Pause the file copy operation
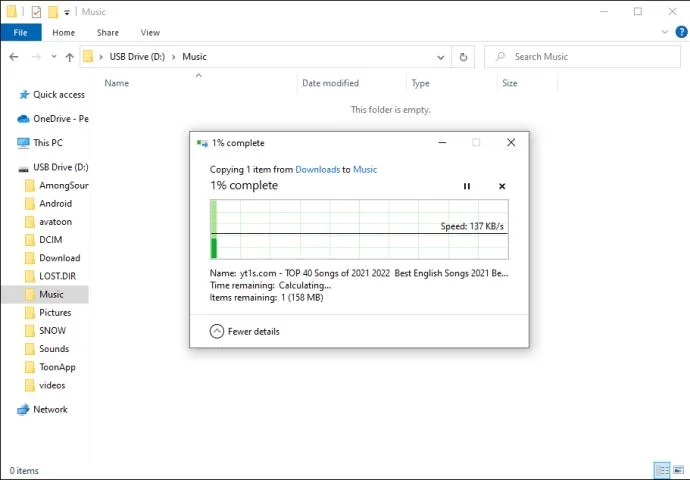 pyautogui.click(x=467, y=187)
